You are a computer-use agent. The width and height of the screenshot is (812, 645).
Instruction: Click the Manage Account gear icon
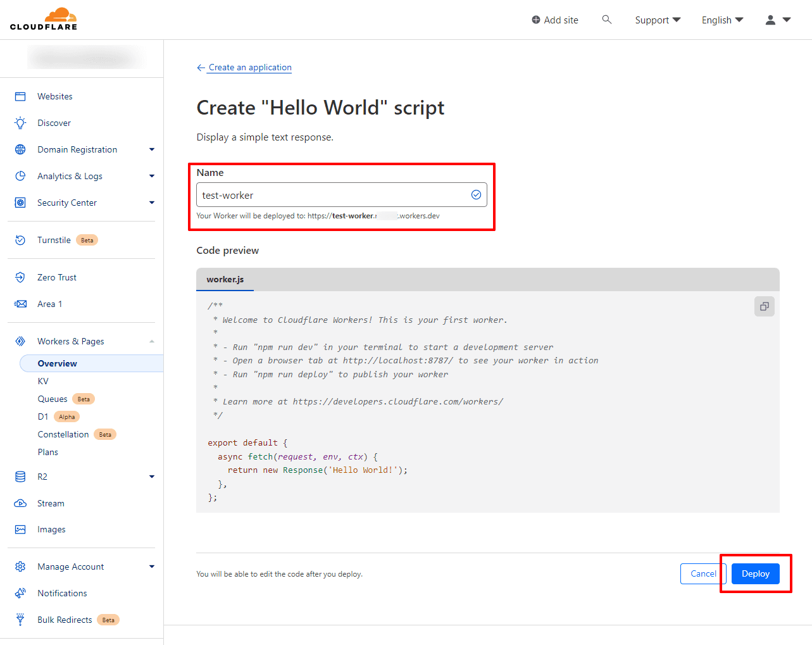pos(20,567)
